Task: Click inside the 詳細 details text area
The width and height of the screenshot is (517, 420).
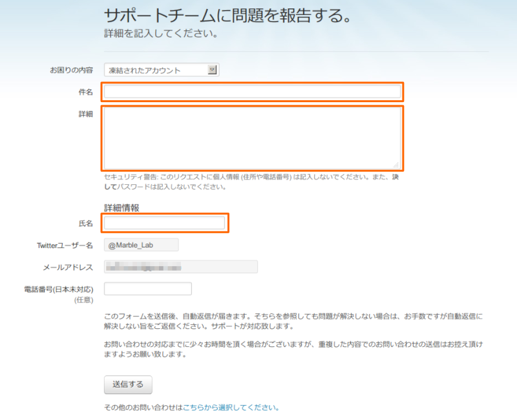Action: click(x=252, y=137)
